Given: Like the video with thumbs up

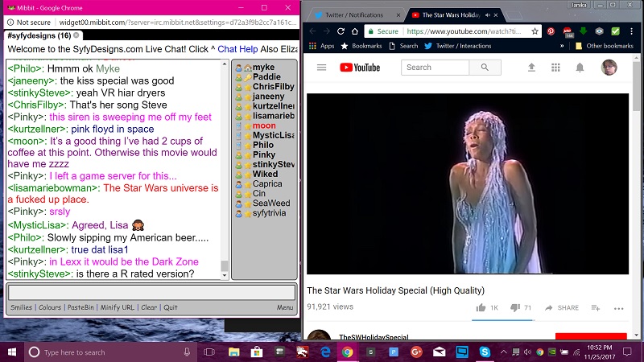Looking at the screenshot, I should 481,307.
